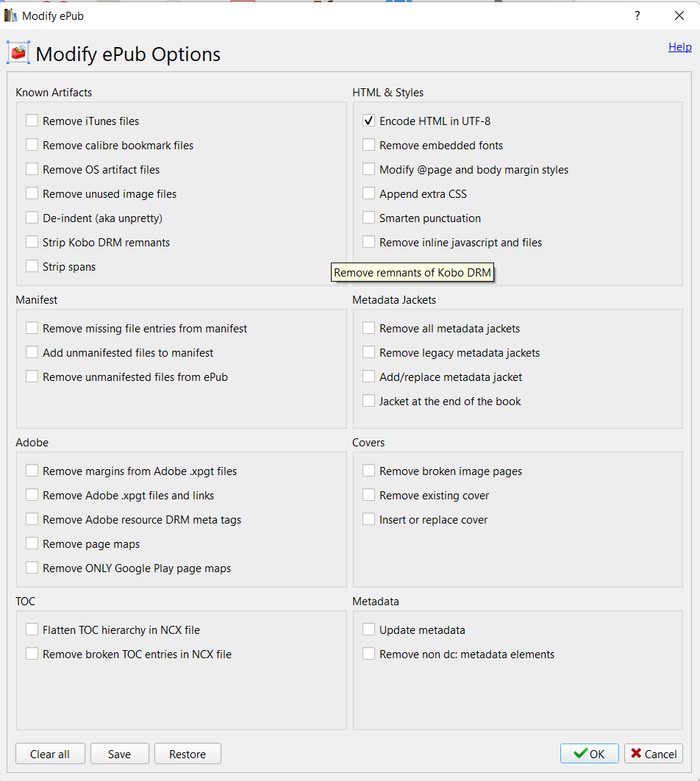Enable Remove iTunes files option
700x781 pixels.
(x=32, y=121)
